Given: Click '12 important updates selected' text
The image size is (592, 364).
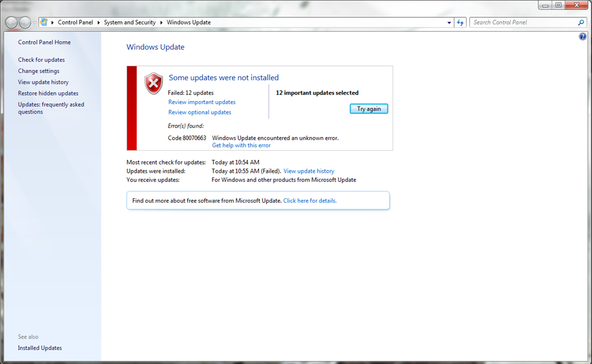Looking at the screenshot, I should tap(317, 93).
